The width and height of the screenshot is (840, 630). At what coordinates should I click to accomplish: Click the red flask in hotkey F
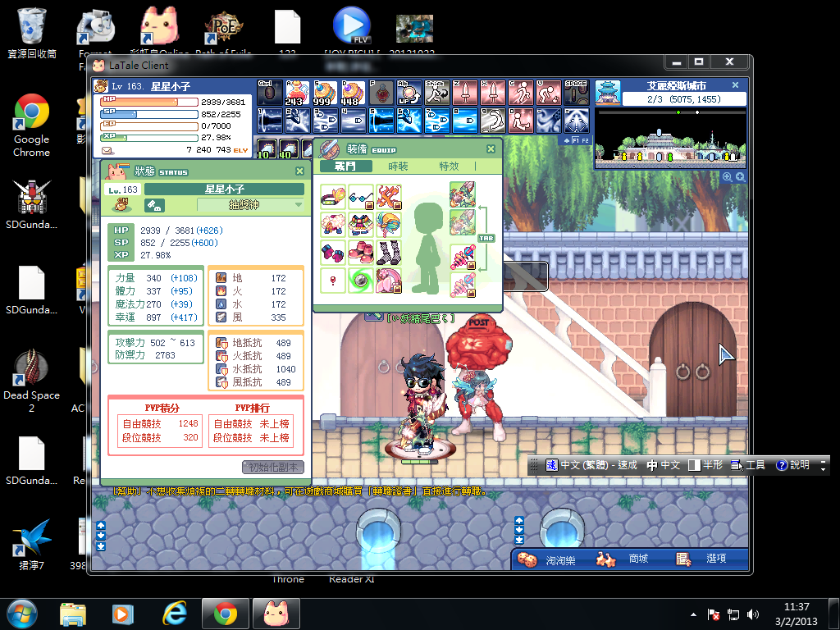click(x=381, y=93)
